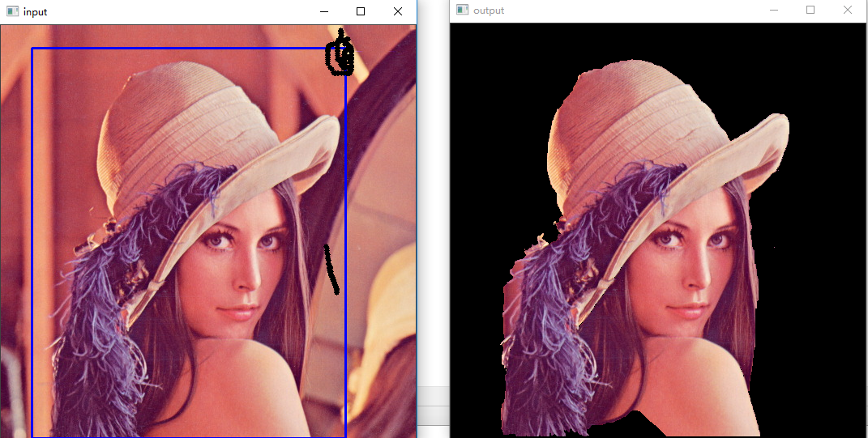Image resolution: width=868 pixels, height=438 pixels.
Task: Click the input window's app icon
Action: point(11,11)
